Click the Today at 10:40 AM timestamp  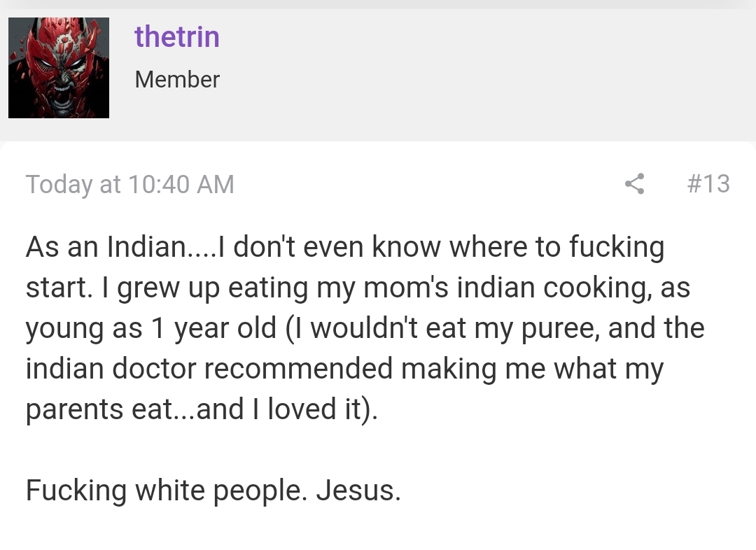click(x=130, y=184)
